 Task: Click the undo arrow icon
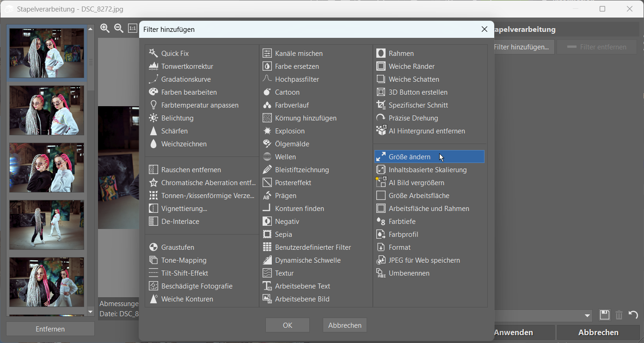point(633,315)
